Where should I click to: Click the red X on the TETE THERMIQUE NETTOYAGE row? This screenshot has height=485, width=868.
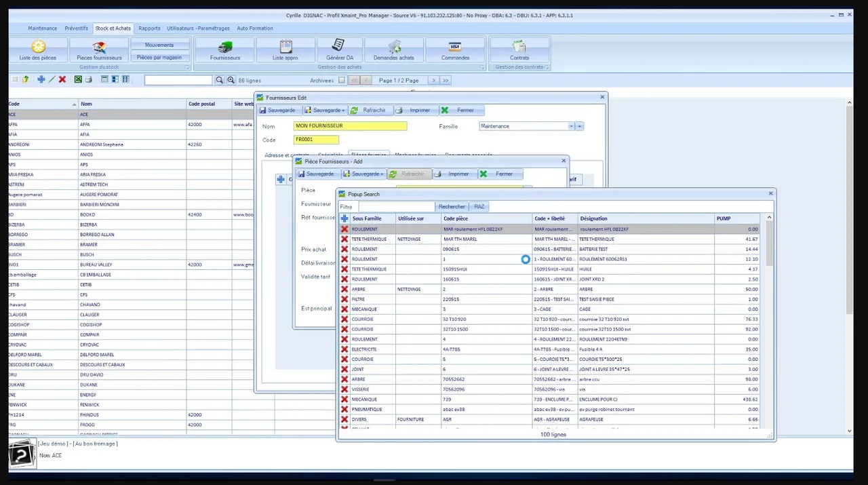tap(344, 239)
